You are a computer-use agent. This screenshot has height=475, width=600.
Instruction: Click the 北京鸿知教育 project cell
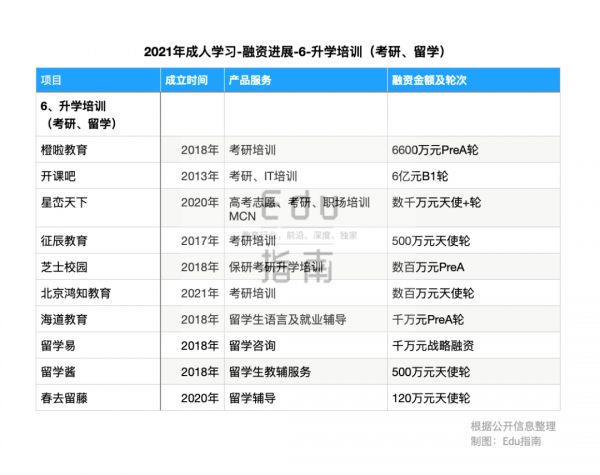click(x=75, y=293)
